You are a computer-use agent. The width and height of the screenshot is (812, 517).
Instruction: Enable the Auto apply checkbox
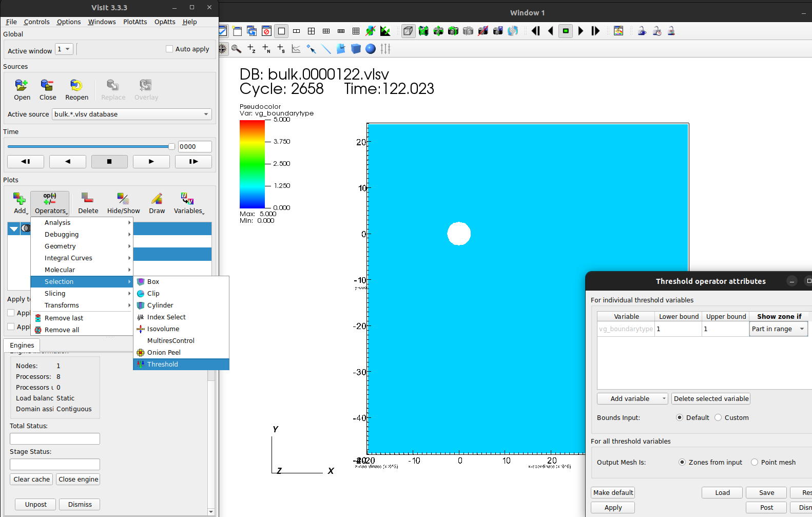click(x=169, y=49)
